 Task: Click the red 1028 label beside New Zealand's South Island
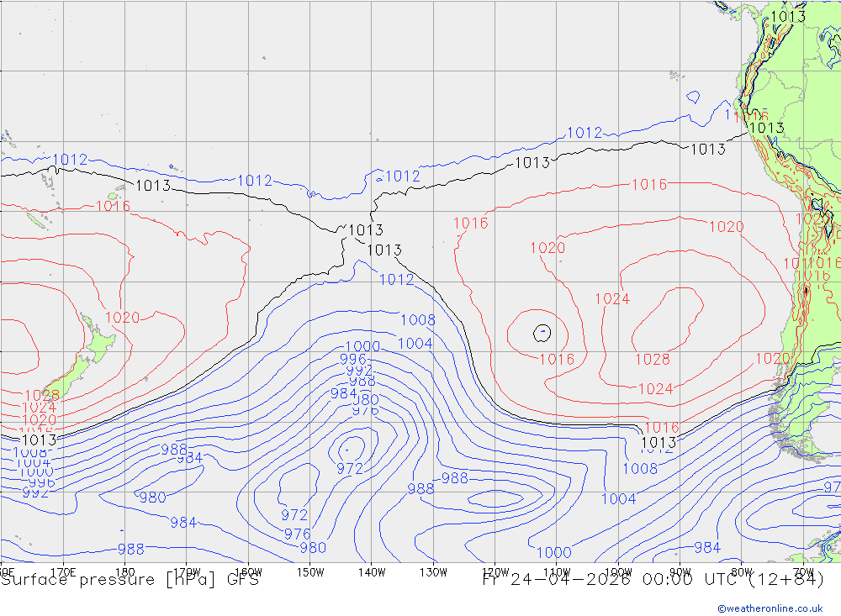pos(42,396)
